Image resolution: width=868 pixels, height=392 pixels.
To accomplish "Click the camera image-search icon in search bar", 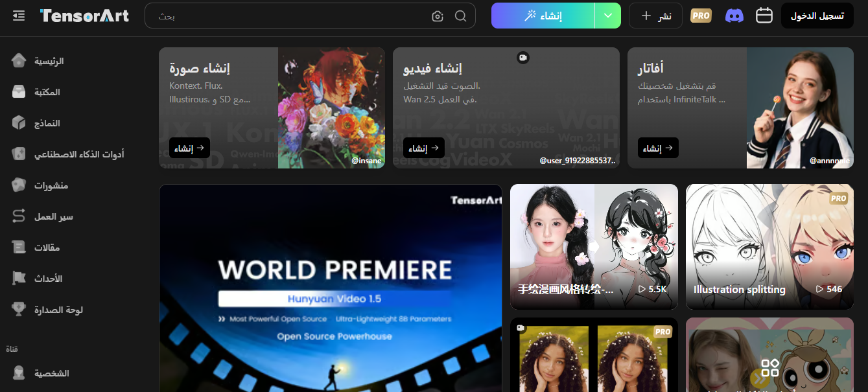I will point(438,16).
